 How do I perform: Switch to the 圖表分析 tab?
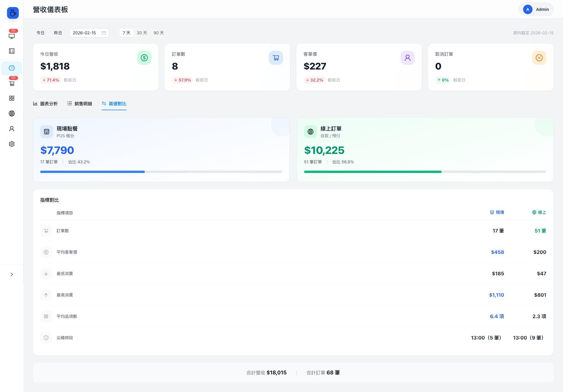(x=45, y=104)
